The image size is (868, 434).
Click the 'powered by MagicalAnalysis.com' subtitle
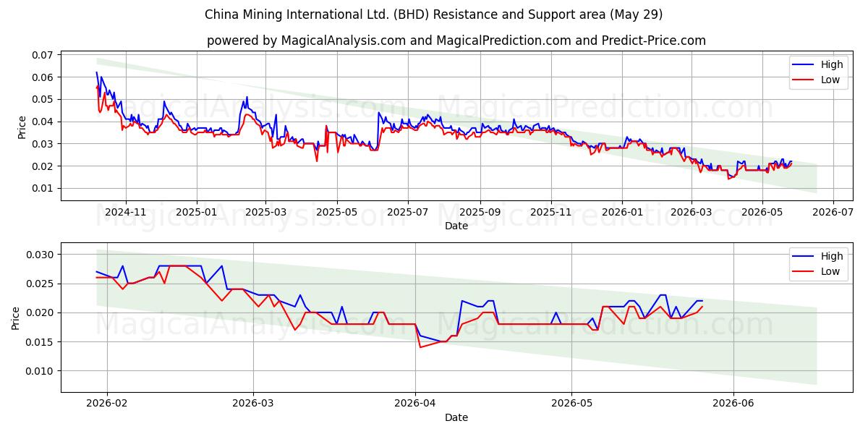tap(456, 41)
